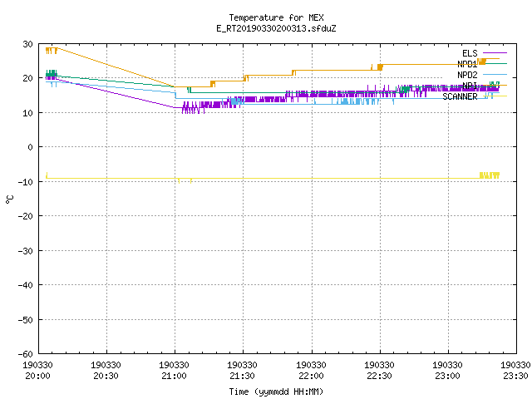Click the y-axis label -10

pyautogui.click(x=26, y=182)
